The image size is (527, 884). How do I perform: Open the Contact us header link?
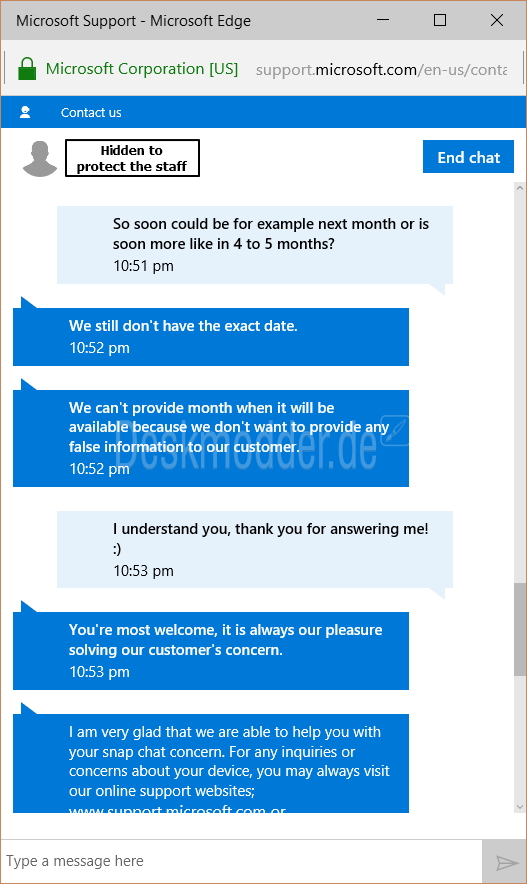[x=91, y=113]
